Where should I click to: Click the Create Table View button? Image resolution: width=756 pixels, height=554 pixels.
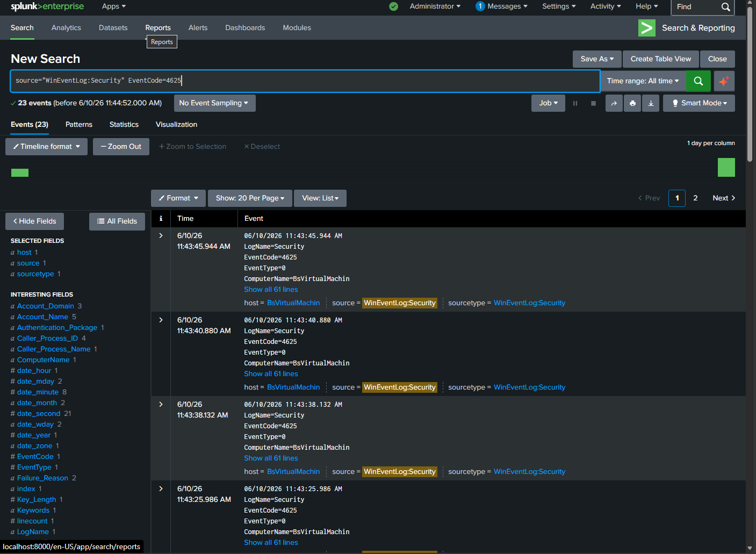pyautogui.click(x=661, y=59)
